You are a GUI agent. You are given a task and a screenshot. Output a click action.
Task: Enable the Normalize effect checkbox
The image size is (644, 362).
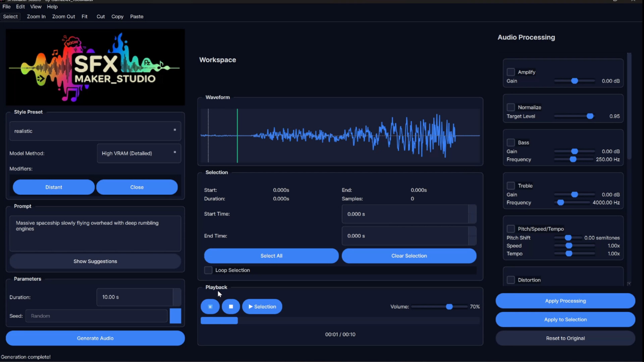tap(511, 107)
